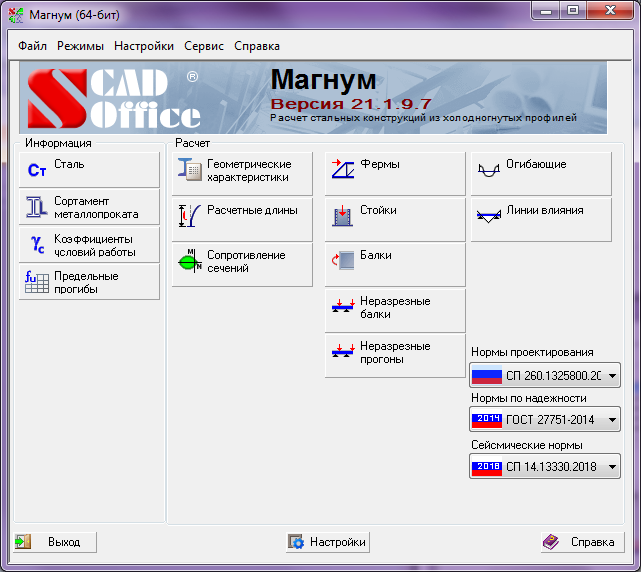Click the 'Сейсмические нормы' label
The image size is (641, 573).
[x=527, y=445]
